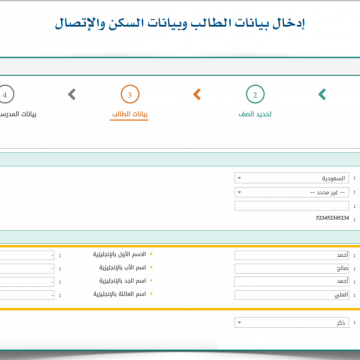Viewport: 360px width, 360px height.
Task: Focus the اسم الأب بالإنجليزية input field
Action: point(27,269)
